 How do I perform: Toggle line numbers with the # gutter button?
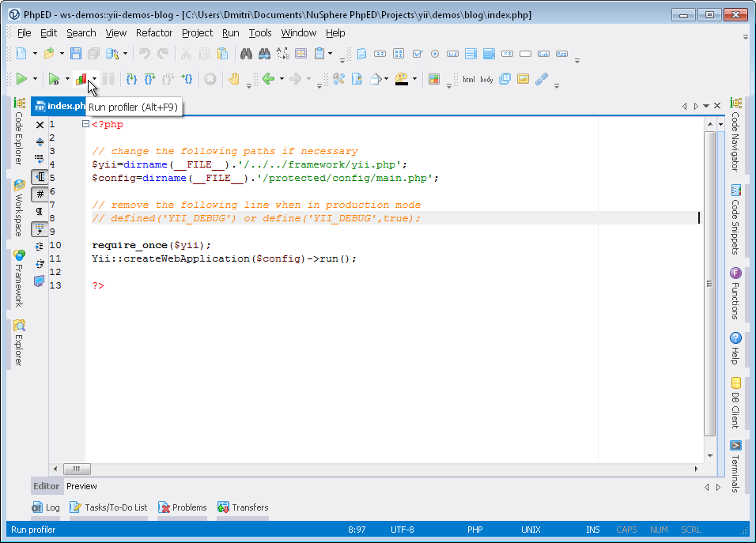pos(40,194)
